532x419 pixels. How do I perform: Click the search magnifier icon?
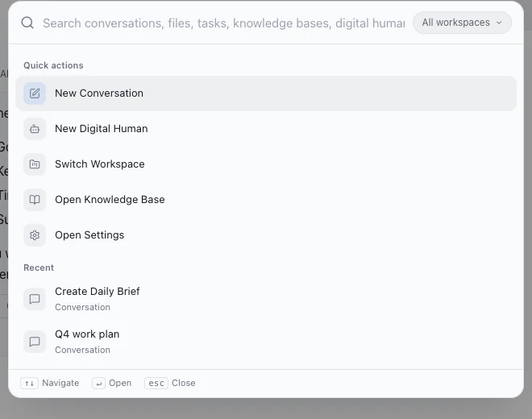tap(27, 23)
